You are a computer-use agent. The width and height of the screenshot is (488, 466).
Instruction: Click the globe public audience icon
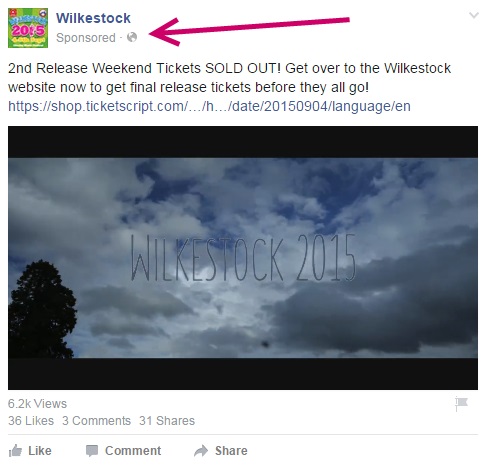click(x=132, y=37)
